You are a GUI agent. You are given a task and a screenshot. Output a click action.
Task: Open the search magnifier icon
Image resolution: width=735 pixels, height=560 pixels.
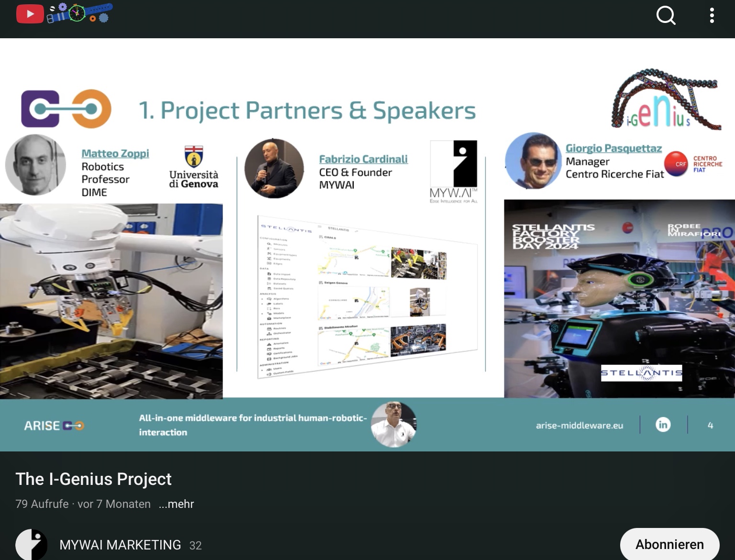pos(665,15)
